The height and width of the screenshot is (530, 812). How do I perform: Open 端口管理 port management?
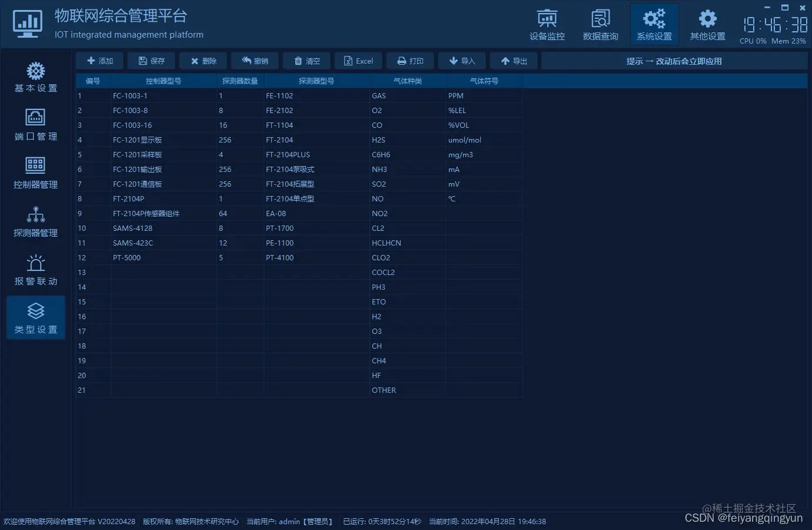pyautogui.click(x=35, y=125)
